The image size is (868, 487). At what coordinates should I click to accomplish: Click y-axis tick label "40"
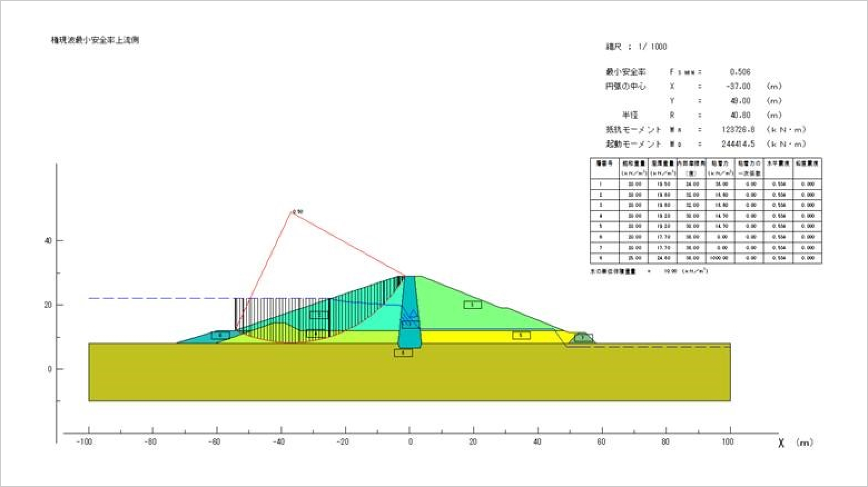(48, 241)
